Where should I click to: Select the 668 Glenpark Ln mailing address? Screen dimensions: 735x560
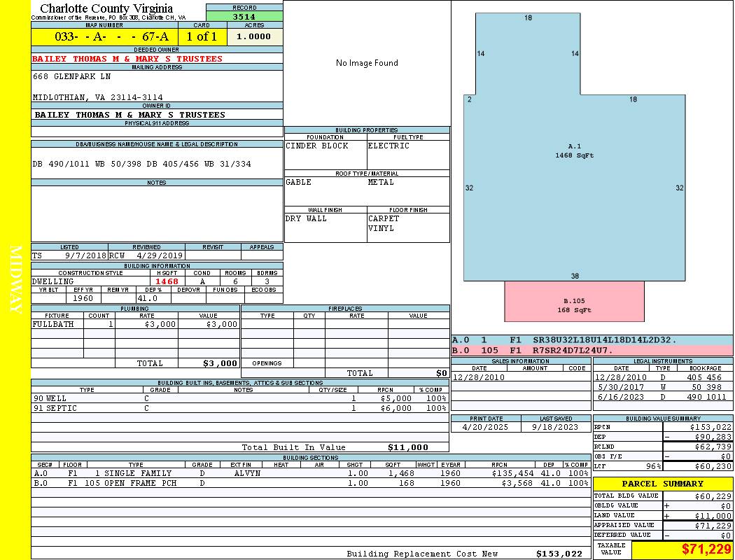click(72, 76)
